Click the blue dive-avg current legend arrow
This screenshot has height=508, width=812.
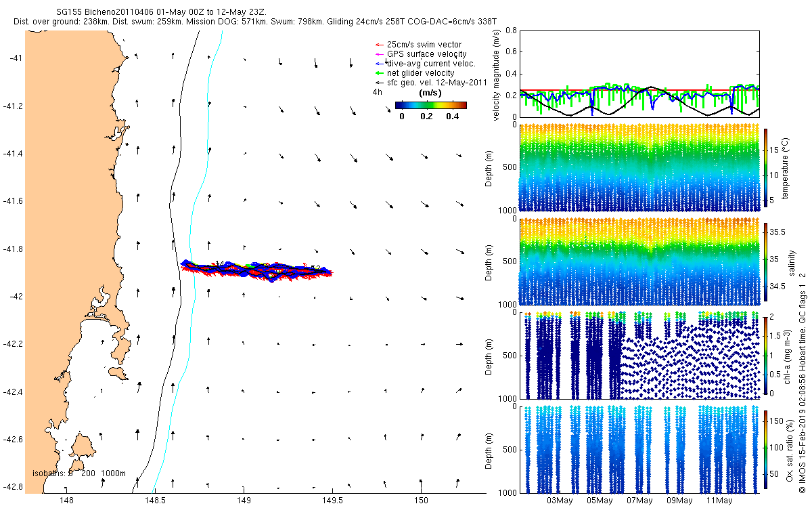380,64
